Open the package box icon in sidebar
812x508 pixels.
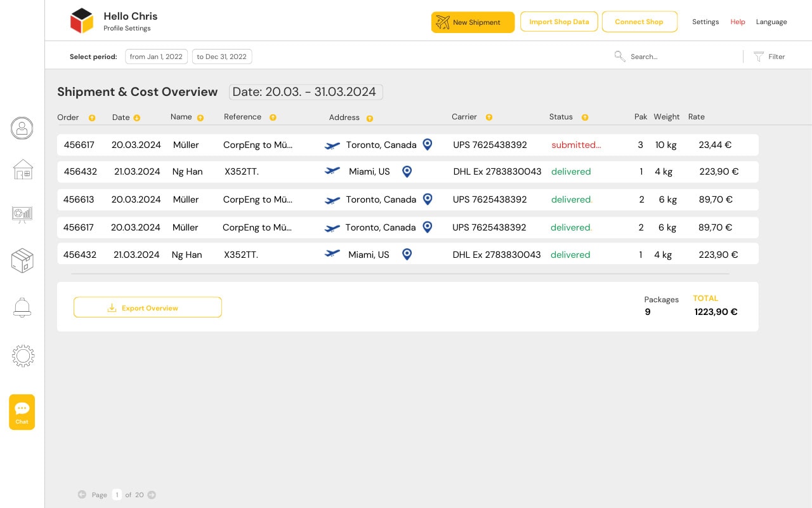click(22, 260)
